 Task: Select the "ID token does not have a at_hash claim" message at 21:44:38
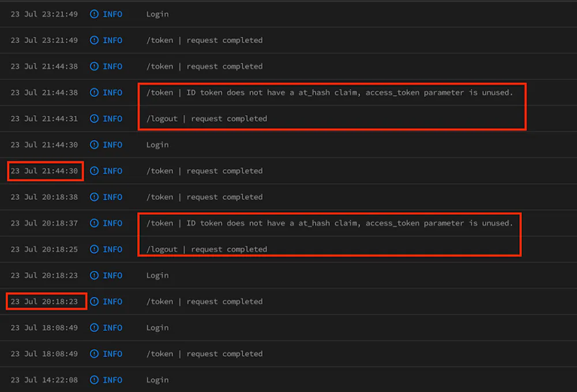[329, 93]
